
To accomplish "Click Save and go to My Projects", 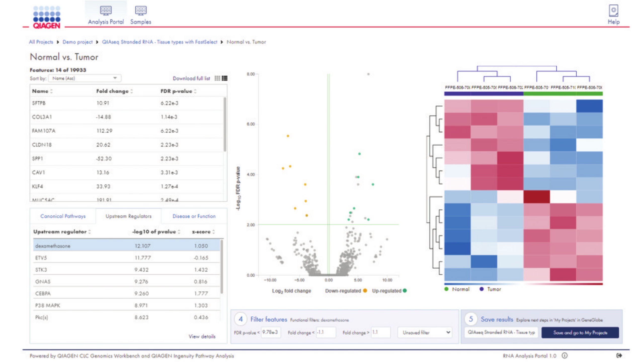I will point(580,333).
